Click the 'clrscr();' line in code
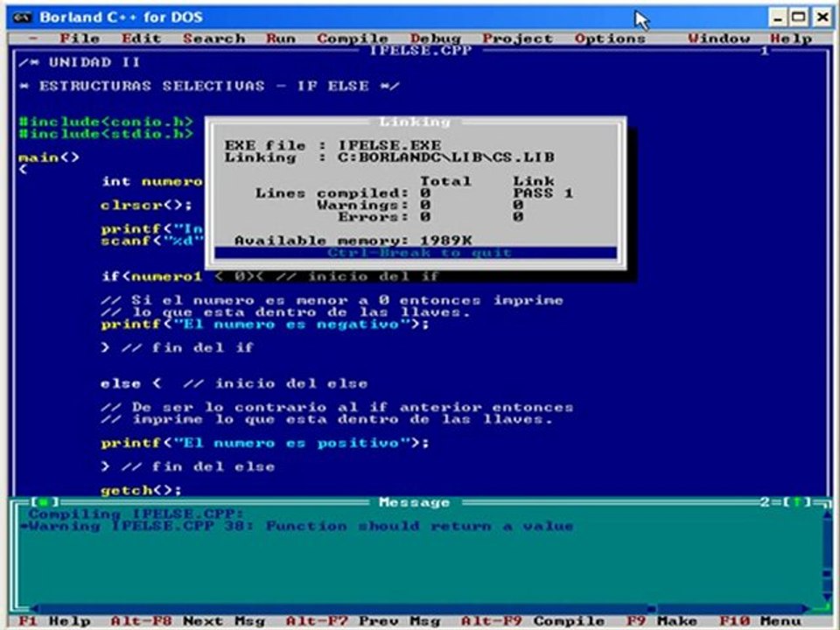Viewport: 840px width, 630px height. pos(146,205)
